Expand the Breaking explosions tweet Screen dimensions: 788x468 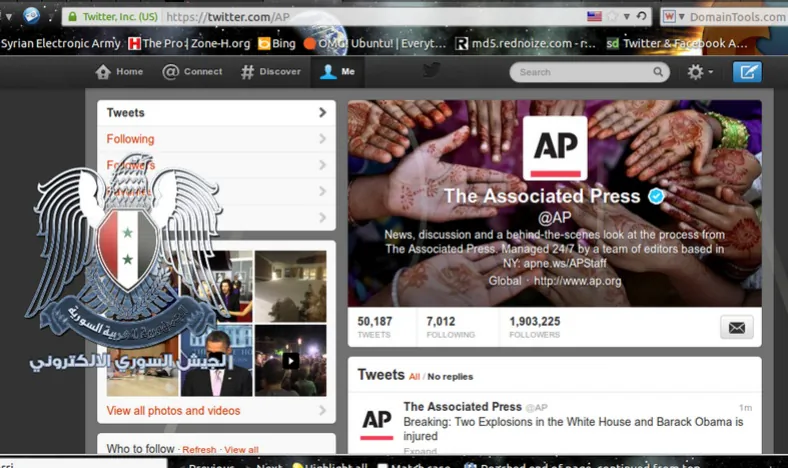coord(420,451)
